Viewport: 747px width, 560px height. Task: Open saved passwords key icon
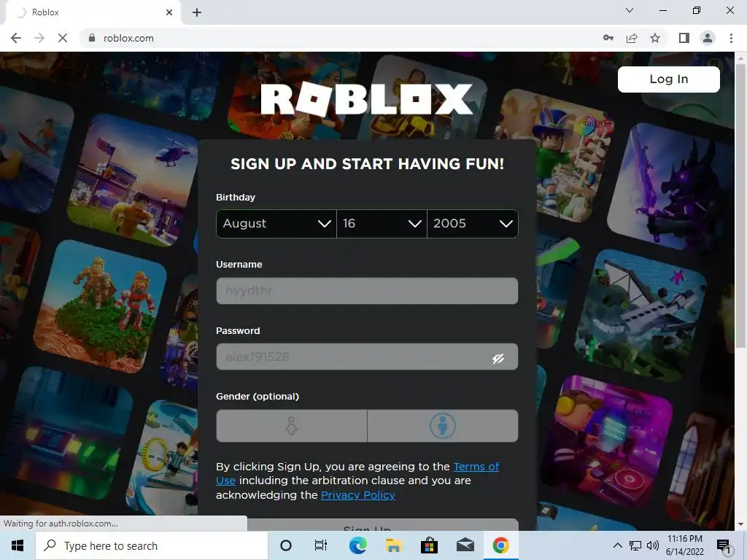click(x=608, y=38)
